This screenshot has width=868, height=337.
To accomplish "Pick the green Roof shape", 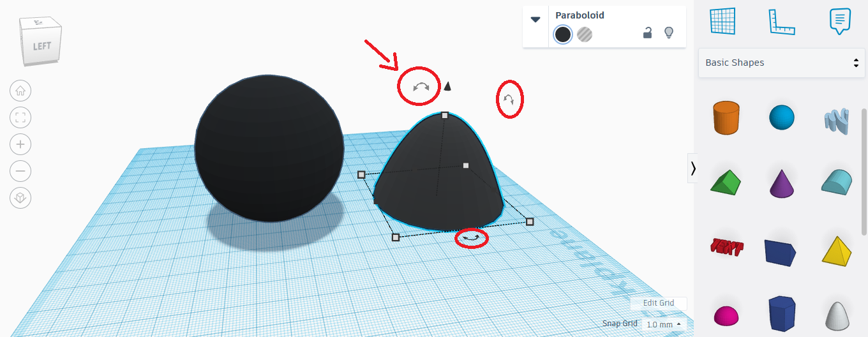I will click(x=726, y=183).
